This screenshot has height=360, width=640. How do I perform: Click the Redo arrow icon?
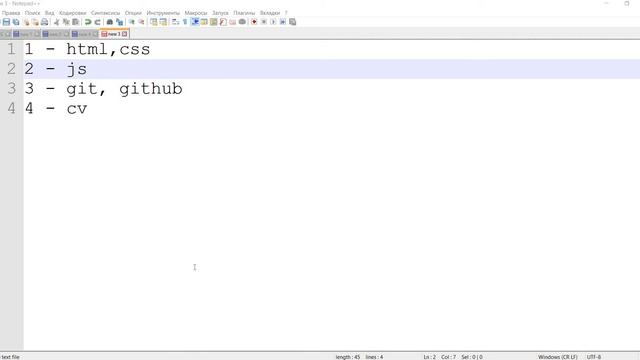point(98,22)
